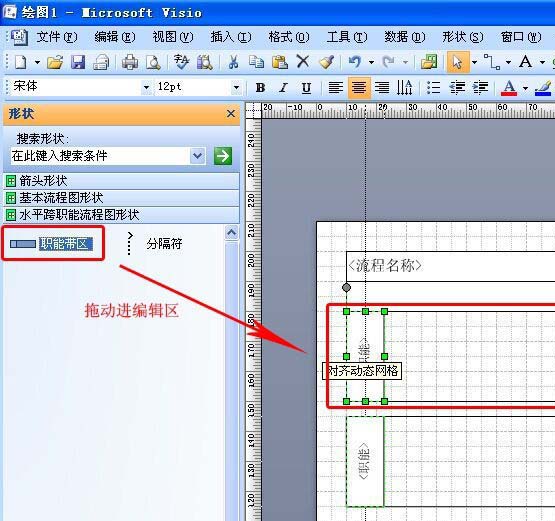Open the 基本流程图形状 stencil
This screenshot has width=555, height=521.
121,197
